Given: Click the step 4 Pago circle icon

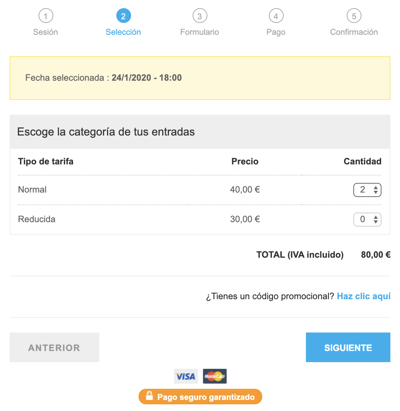Looking at the screenshot, I should (276, 16).
